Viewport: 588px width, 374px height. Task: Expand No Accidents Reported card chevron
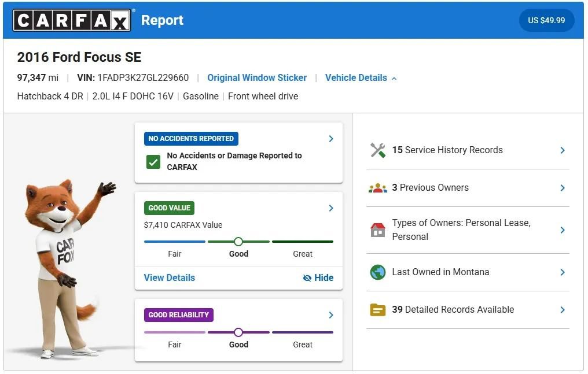click(331, 139)
